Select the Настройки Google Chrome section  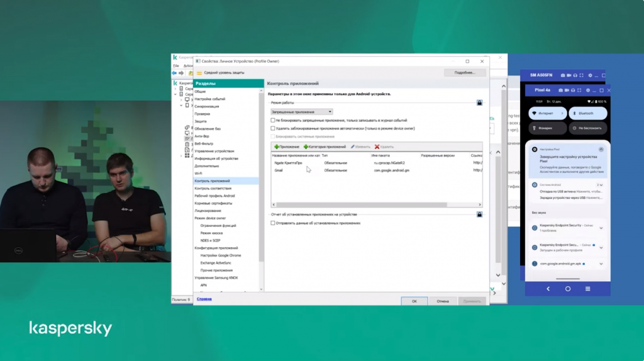[x=221, y=255]
